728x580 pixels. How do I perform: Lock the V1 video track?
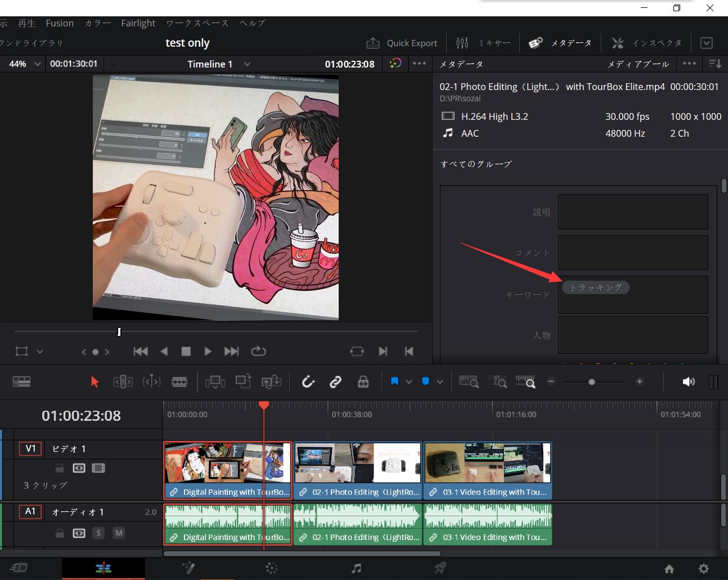click(x=59, y=468)
